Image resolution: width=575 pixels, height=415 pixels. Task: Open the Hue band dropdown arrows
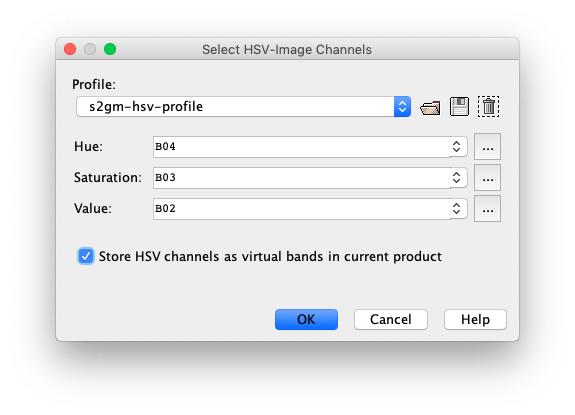point(457,147)
